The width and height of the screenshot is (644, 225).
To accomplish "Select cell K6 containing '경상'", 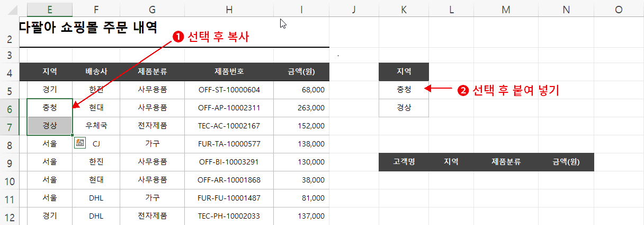I will 404,108.
